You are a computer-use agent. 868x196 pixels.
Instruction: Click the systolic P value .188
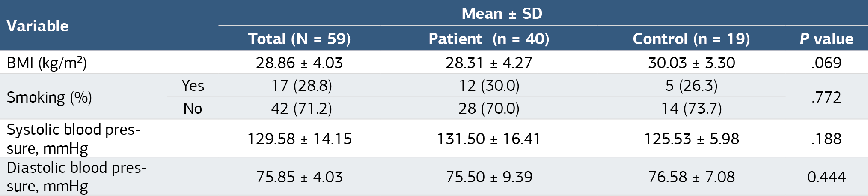826,139
